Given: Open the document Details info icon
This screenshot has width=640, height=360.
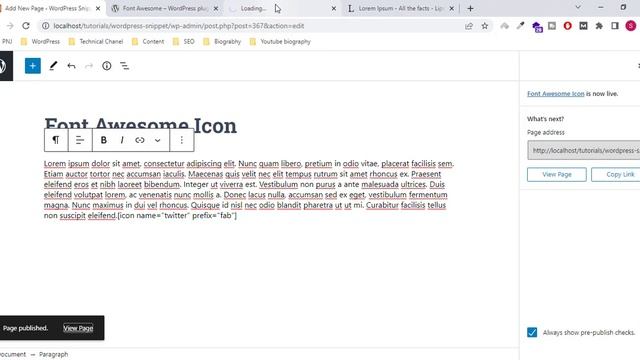Looking at the screenshot, I should point(107,66).
